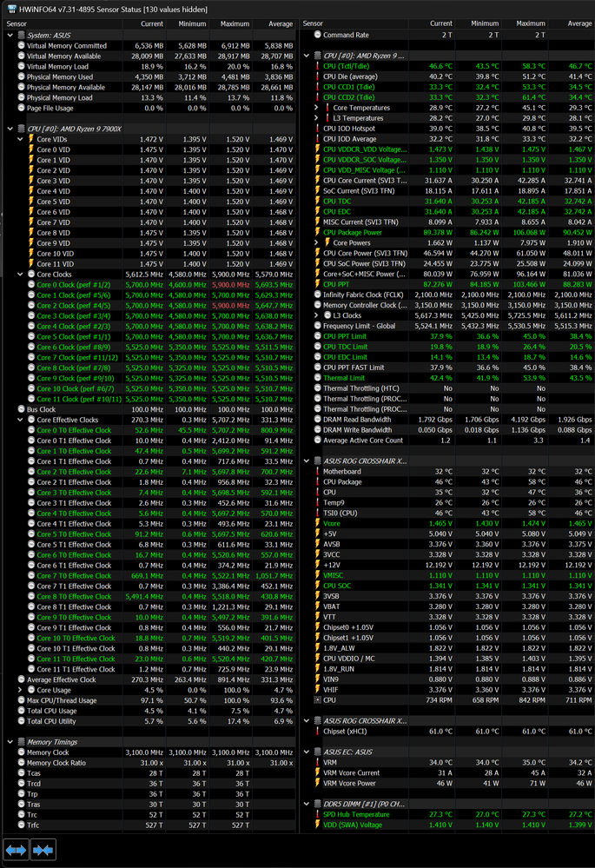This screenshot has height=868, width=595.
Task: Collapse the DDR5 DIMM [#1] group
Action: point(307,804)
